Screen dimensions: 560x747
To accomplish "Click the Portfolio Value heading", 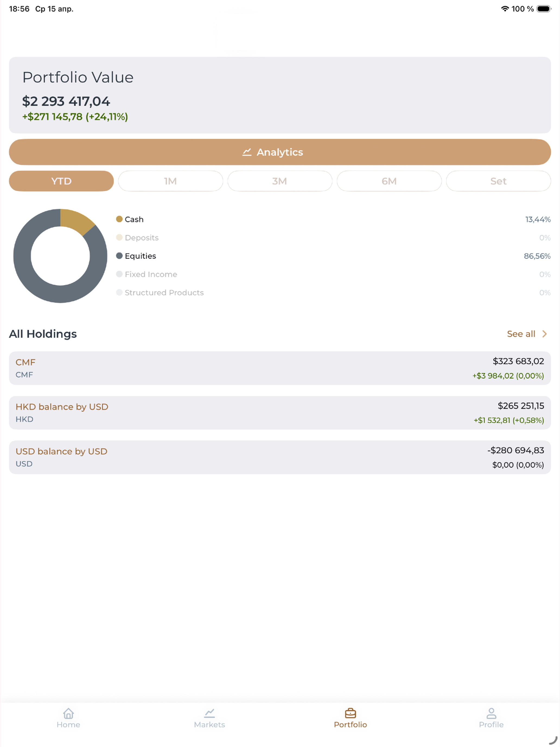I will pyautogui.click(x=78, y=77).
